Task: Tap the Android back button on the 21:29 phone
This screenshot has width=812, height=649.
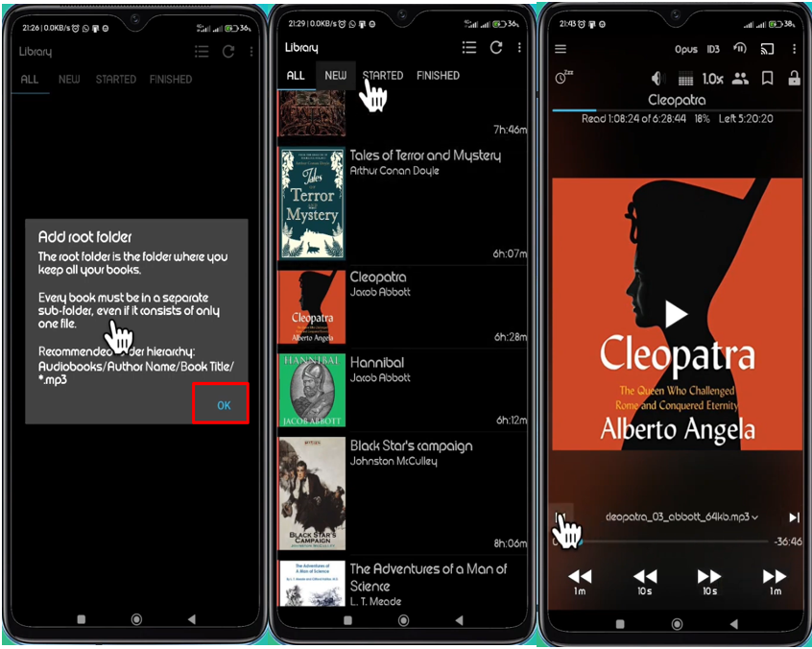Action: pos(459,620)
